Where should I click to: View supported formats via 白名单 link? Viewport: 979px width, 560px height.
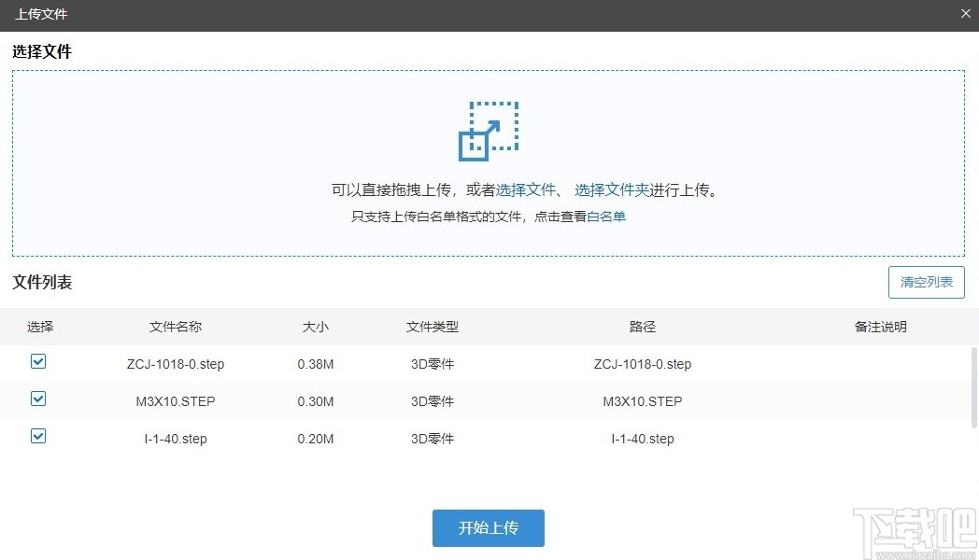605,215
